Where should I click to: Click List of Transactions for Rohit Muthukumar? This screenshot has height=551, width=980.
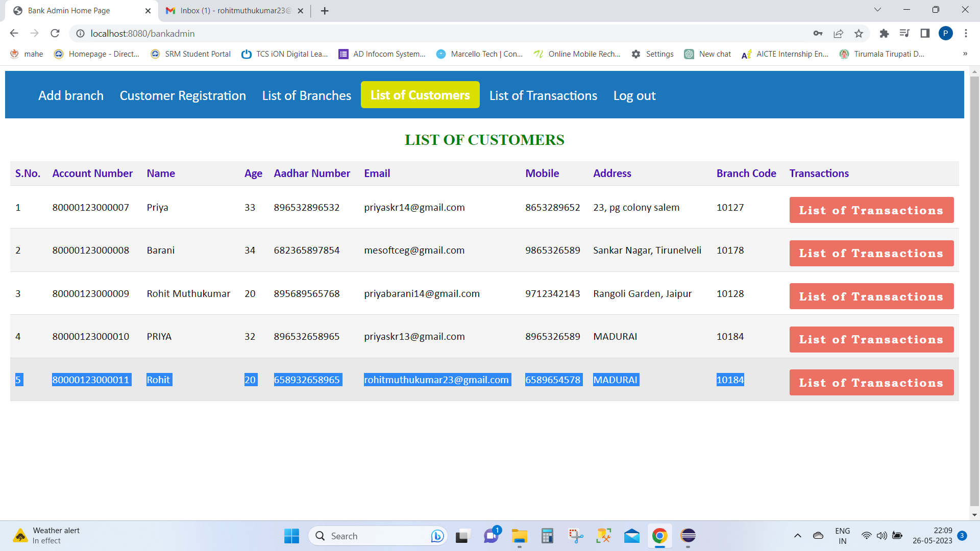coord(871,296)
